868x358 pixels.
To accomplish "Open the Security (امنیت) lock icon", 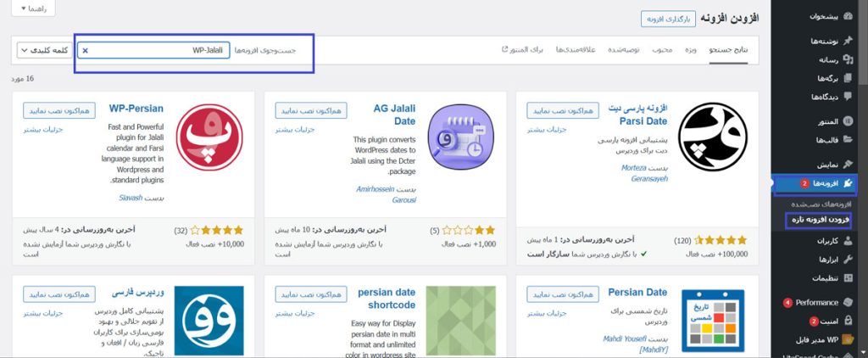I will tap(848, 322).
